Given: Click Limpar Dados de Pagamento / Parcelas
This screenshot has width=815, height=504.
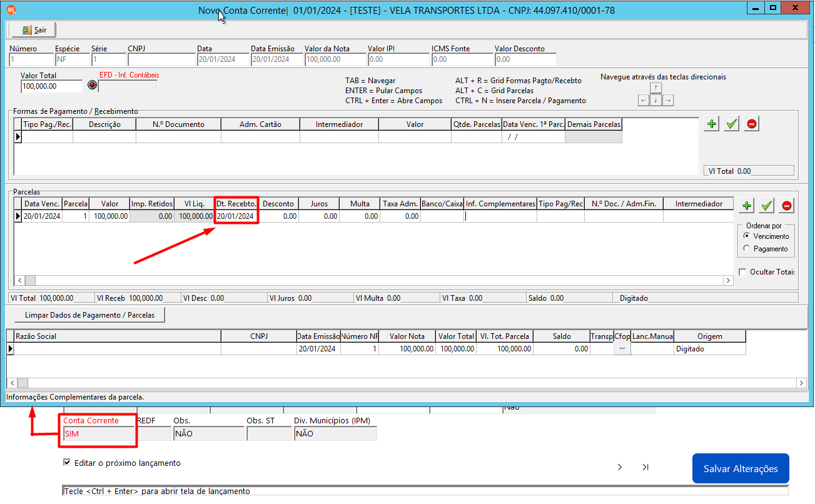Looking at the screenshot, I should [x=89, y=315].
